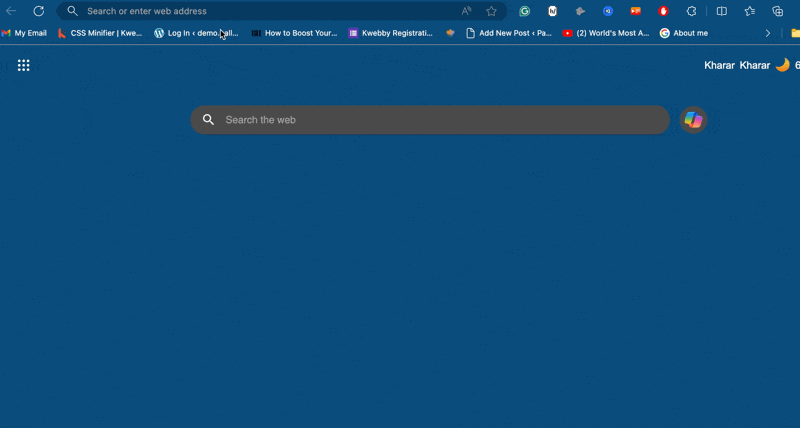Image resolution: width=800 pixels, height=428 pixels.
Task: Open the Extensions puzzle icon
Action: pos(691,11)
